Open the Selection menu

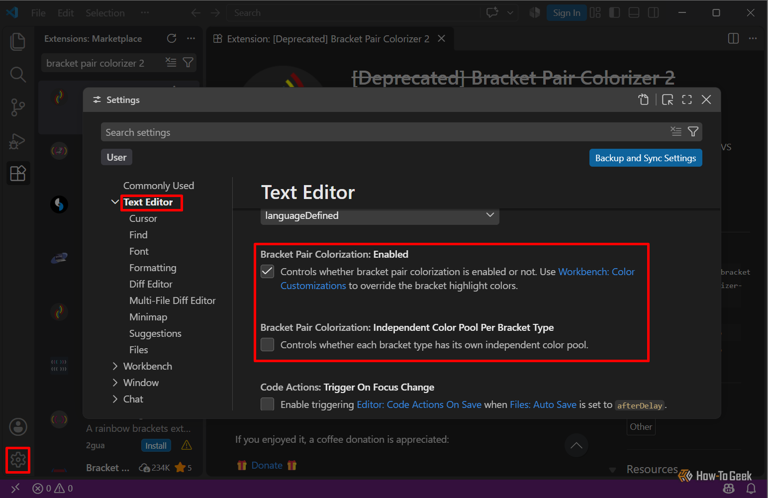click(x=105, y=13)
